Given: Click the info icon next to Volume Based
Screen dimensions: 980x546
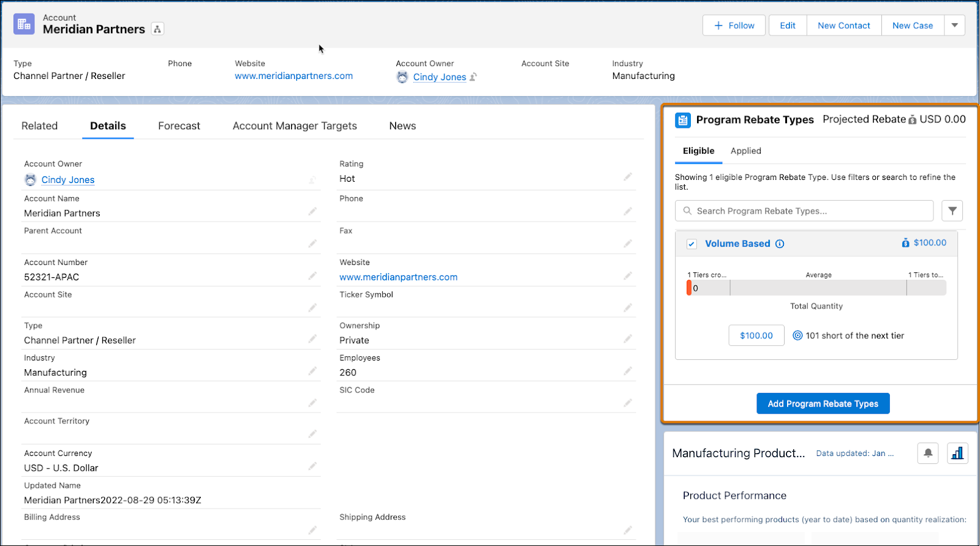Looking at the screenshot, I should tap(780, 244).
